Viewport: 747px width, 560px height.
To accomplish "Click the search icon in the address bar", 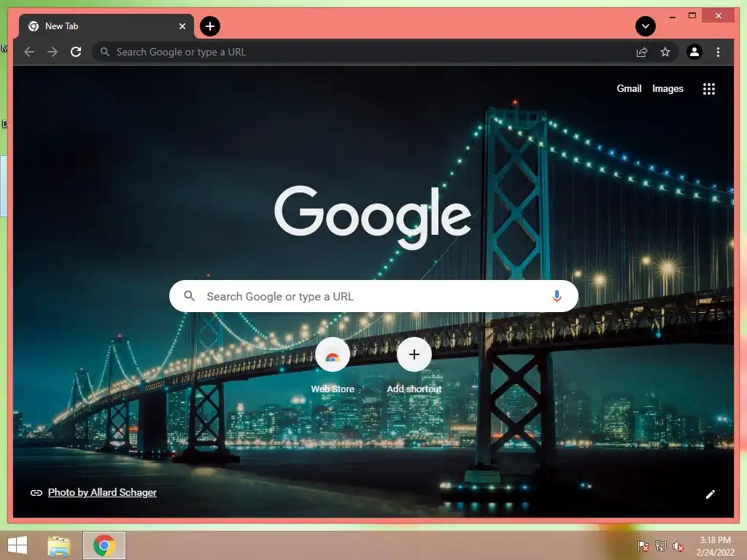I will click(105, 52).
